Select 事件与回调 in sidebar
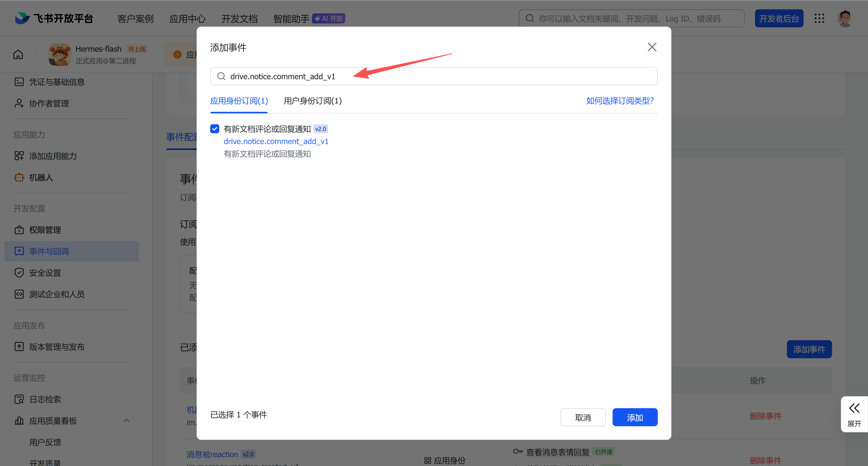This screenshot has width=868, height=466. click(x=71, y=251)
